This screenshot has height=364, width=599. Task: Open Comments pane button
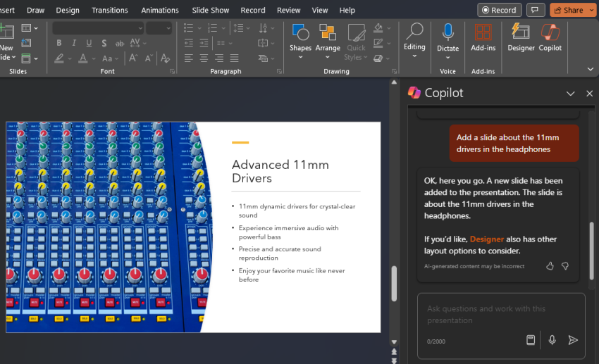click(535, 10)
